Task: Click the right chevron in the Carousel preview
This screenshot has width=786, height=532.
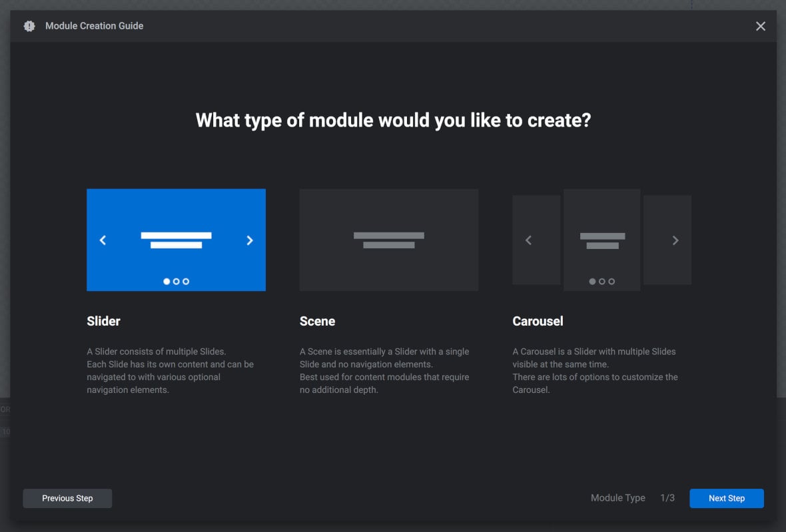Action: point(675,240)
